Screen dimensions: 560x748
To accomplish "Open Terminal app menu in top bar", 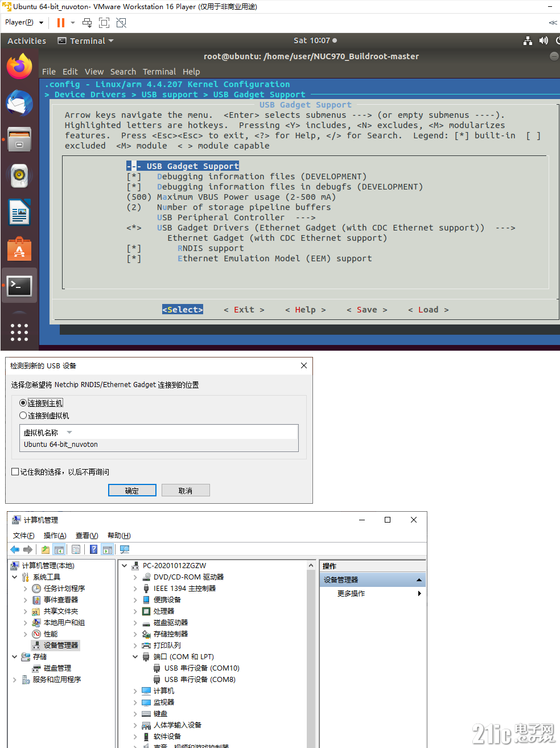I will point(86,41).
